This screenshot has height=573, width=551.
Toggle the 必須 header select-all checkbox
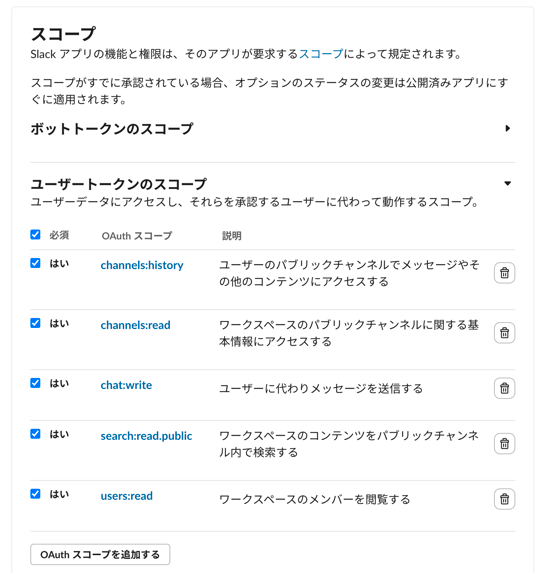35,234
